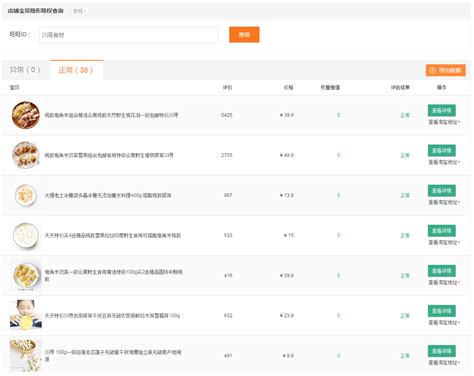
Task: Click 查看详情 for the item with 632 reviews
Action: 442,311
